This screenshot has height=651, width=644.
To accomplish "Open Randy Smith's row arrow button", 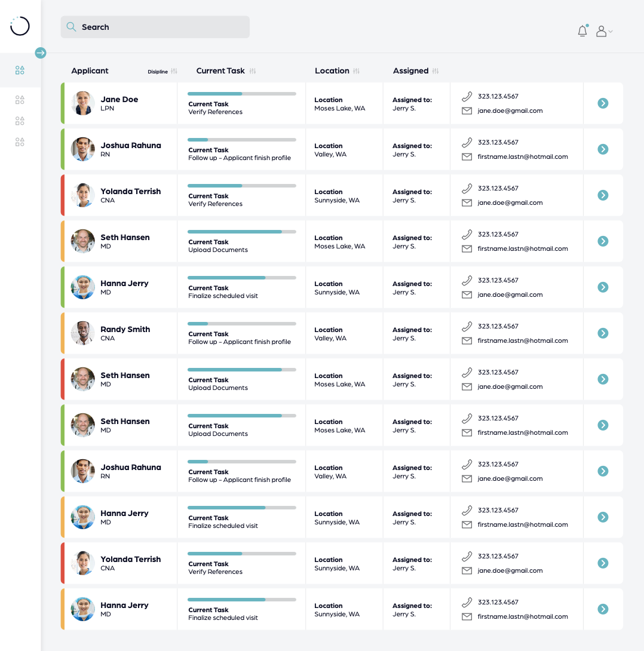I will pos(603,333).
